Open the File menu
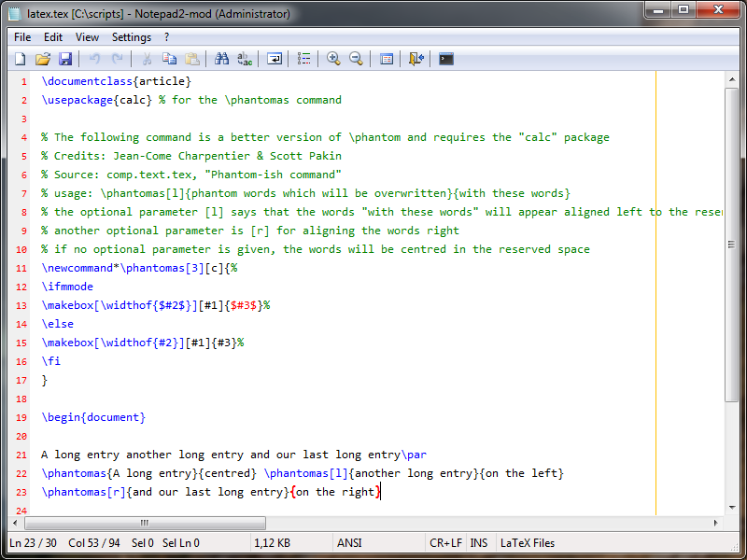This screenshot has width=747, height=560. (x=22, y=37)
